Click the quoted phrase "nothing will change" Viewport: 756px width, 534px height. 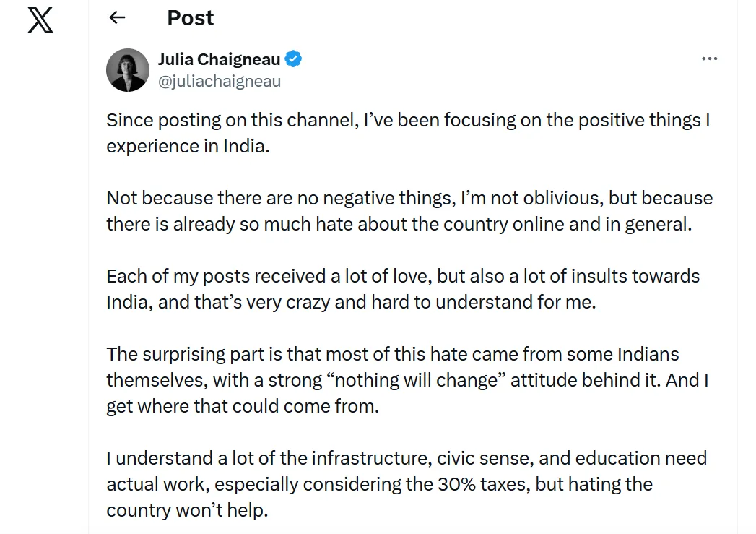pos(422,380)
